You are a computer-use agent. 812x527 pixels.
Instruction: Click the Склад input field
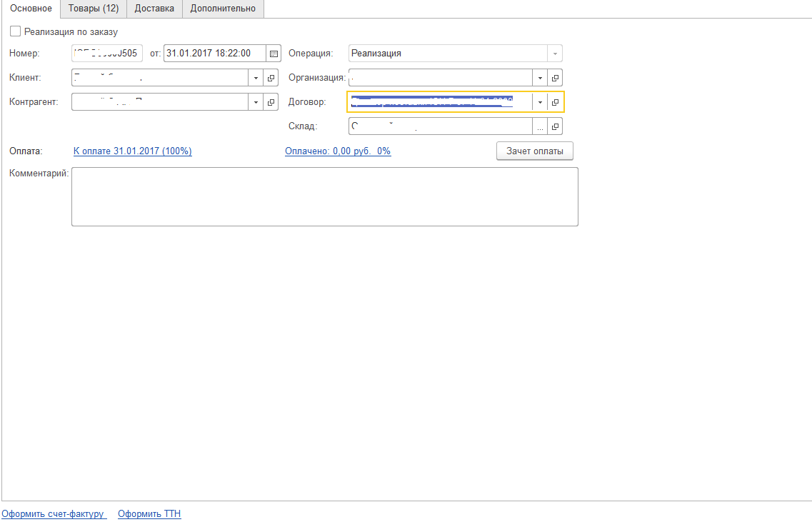coord(441,126)
